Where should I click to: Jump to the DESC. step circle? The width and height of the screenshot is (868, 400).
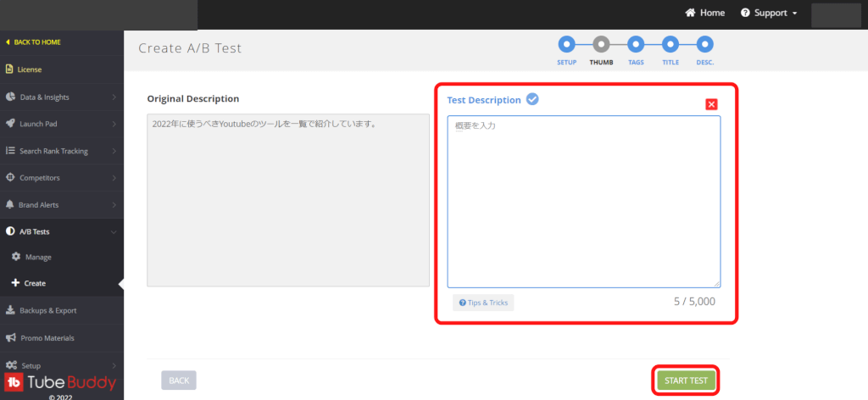(704, 44)
